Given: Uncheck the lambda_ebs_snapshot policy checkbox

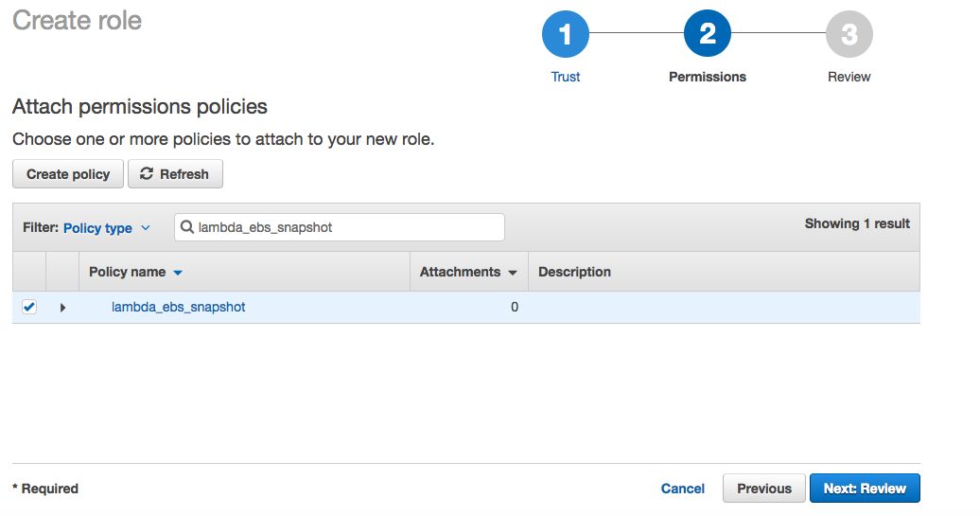Looking at the screenshot, I should [x=29, y=307].
